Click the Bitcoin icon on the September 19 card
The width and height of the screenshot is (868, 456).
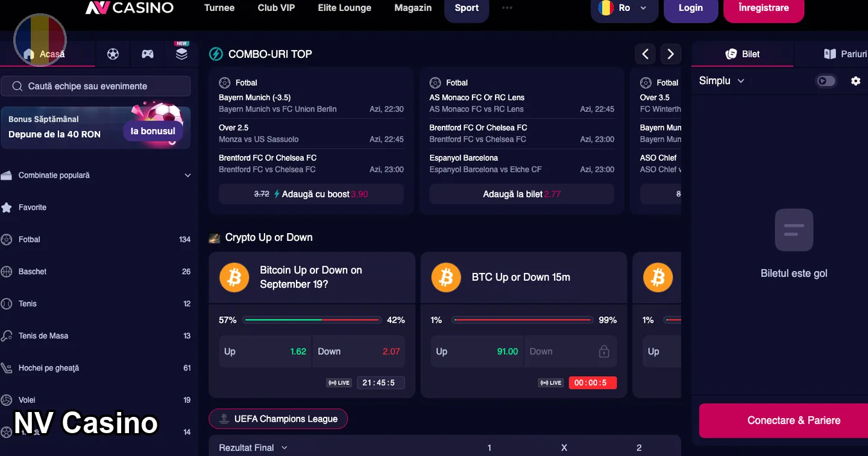(x=234, y=277)
